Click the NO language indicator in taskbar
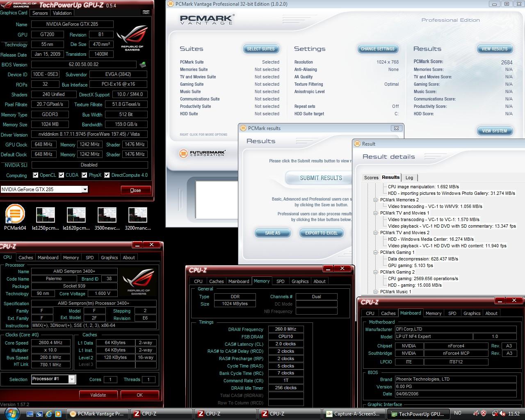 coord(458,413)
